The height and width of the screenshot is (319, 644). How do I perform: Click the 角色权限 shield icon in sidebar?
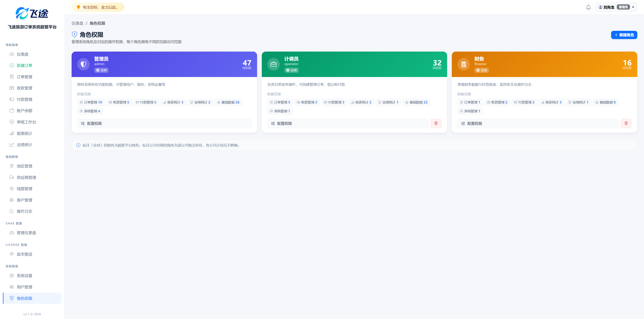coord(12,298)
